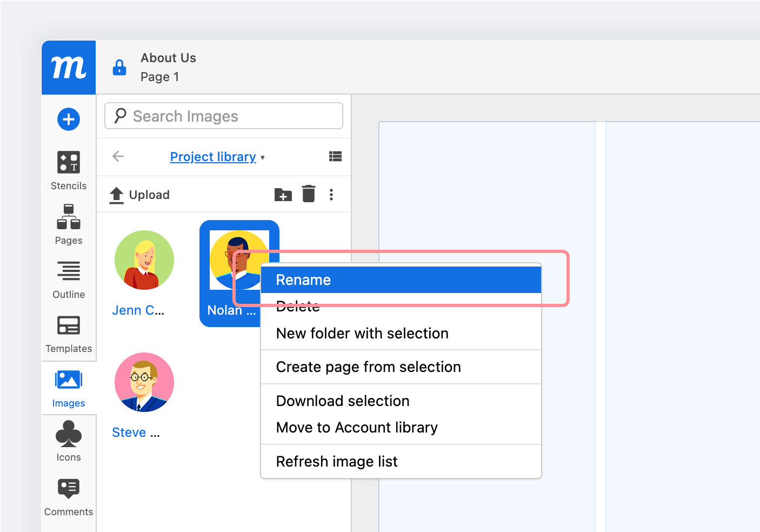Open the Pages panel
Screen dimensions: 760x532
click(x=69, y=224)
